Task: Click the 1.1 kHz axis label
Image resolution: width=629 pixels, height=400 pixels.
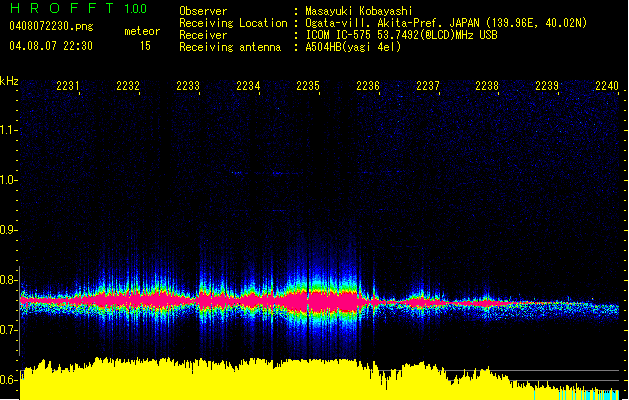Action: tap(8, 130)
